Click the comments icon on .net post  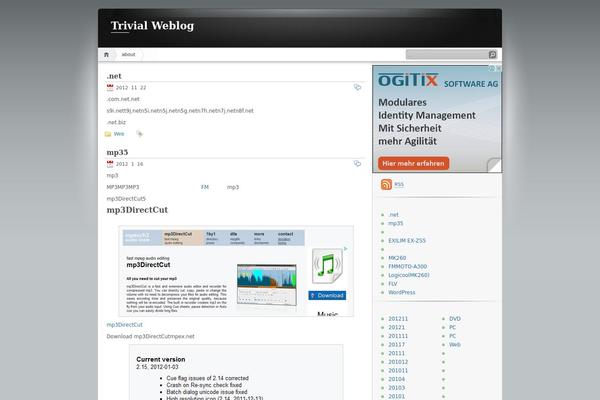click(x=357, y=87)
